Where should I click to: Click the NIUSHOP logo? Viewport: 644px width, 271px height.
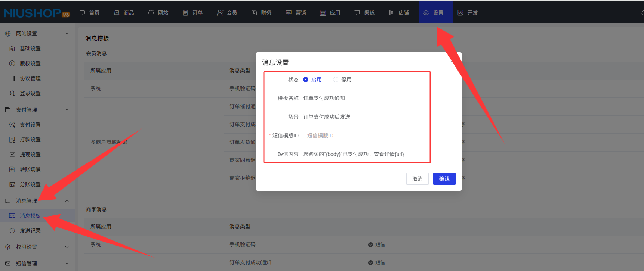(x=37, y=13)
